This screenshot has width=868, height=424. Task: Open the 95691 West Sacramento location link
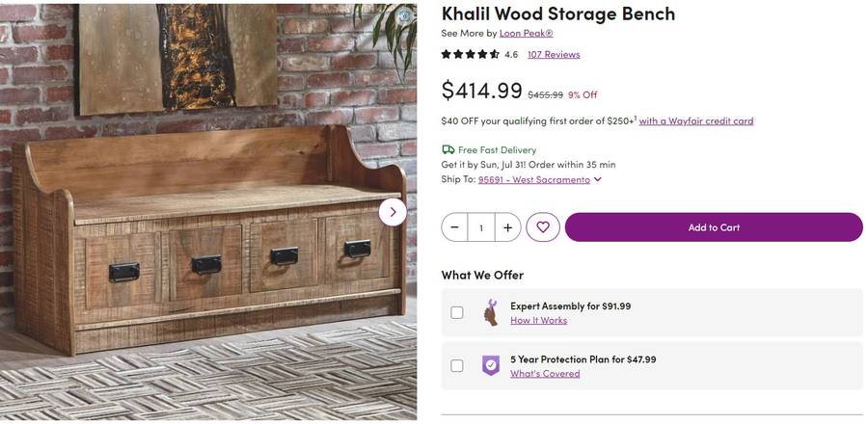pos(533,179)
